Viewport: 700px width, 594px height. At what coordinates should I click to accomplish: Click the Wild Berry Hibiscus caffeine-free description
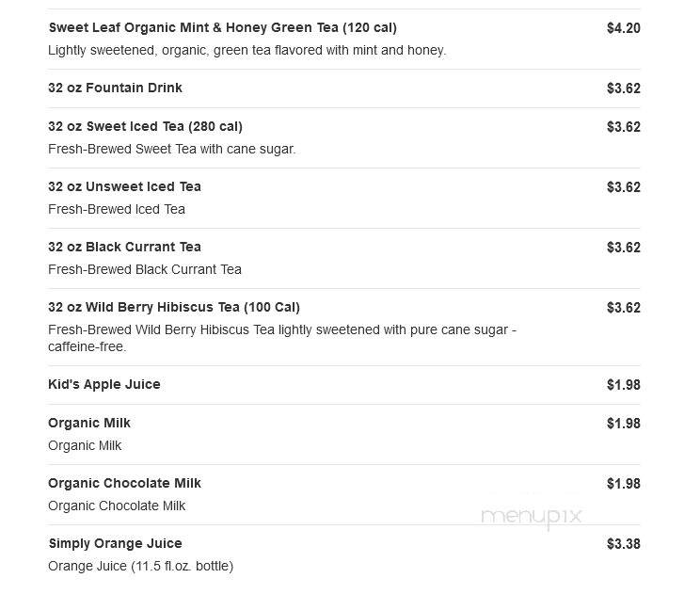coord(282,338)
